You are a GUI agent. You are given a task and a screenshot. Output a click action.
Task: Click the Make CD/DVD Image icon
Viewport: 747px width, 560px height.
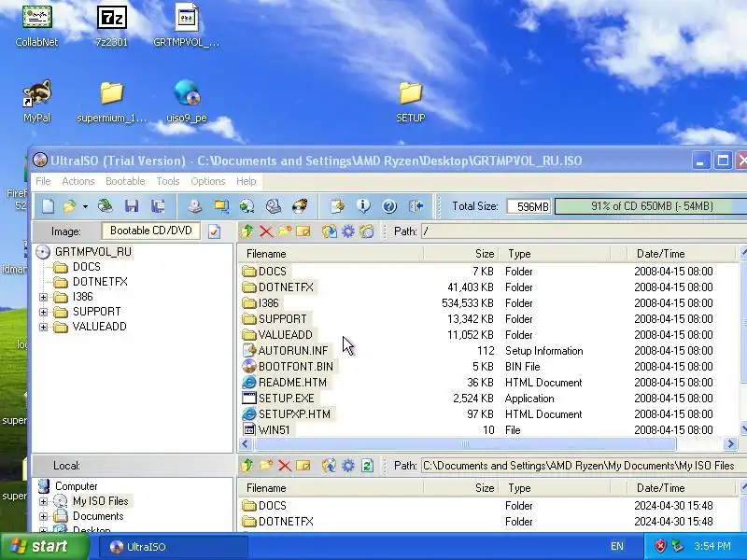195,206
